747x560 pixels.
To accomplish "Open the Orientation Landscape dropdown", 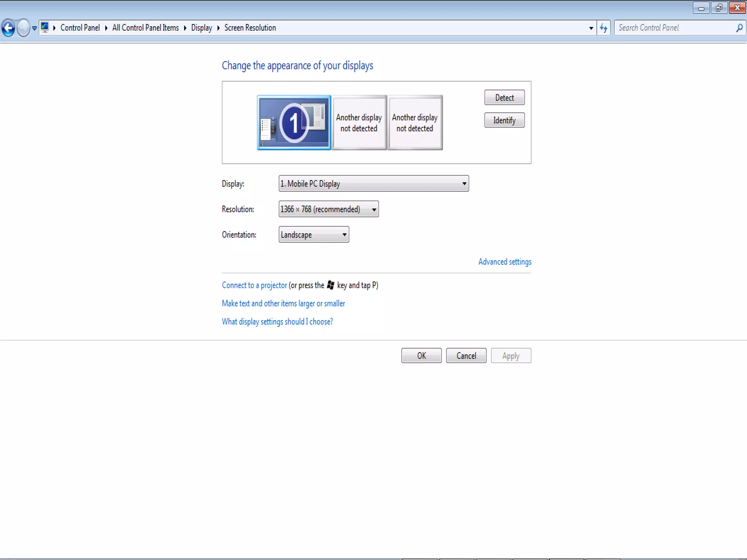I will (x=314, y=234).
